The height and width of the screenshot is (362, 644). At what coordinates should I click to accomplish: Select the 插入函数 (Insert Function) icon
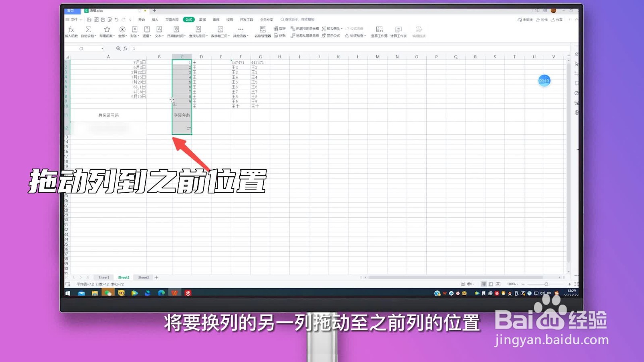tap(71, 31)
